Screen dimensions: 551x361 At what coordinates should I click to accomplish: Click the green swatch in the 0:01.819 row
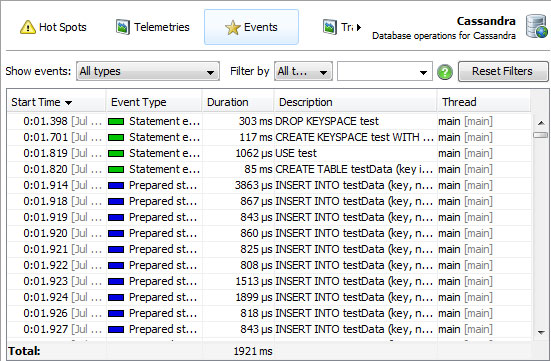tap(116, 154)
